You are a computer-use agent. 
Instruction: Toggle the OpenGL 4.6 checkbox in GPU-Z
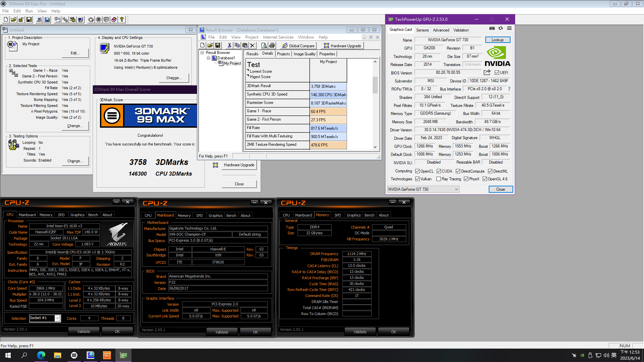click(485, 179)
